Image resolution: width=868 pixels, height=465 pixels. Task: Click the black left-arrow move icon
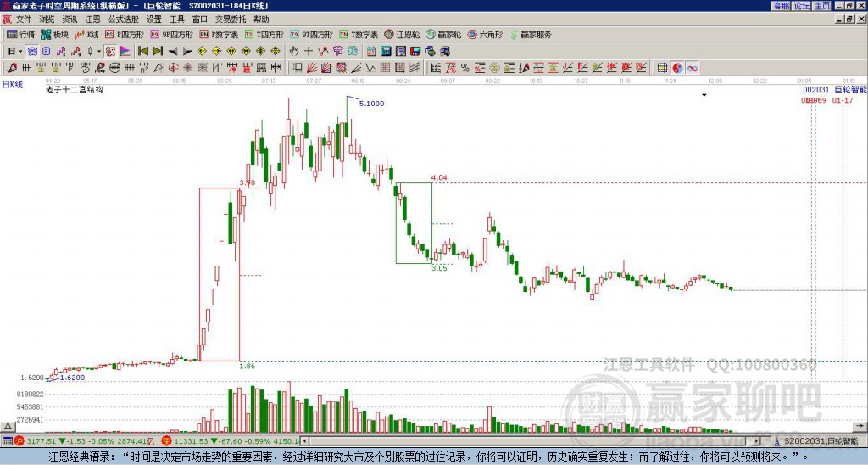pos(173,52)
